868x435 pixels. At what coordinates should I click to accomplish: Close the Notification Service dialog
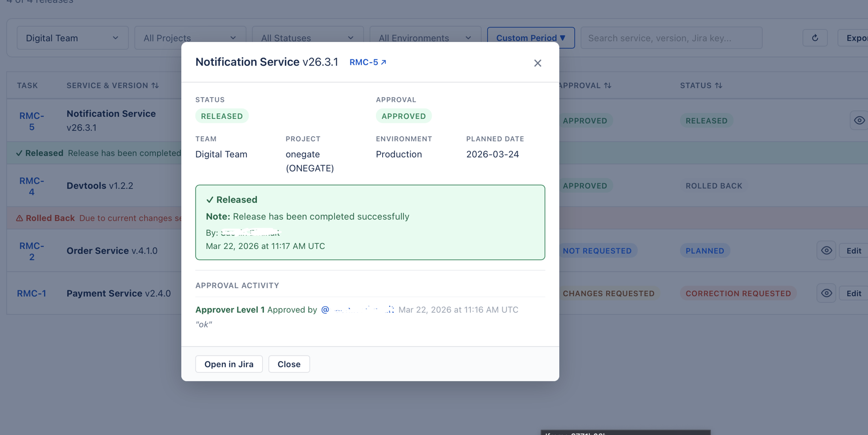click(289, 364)
